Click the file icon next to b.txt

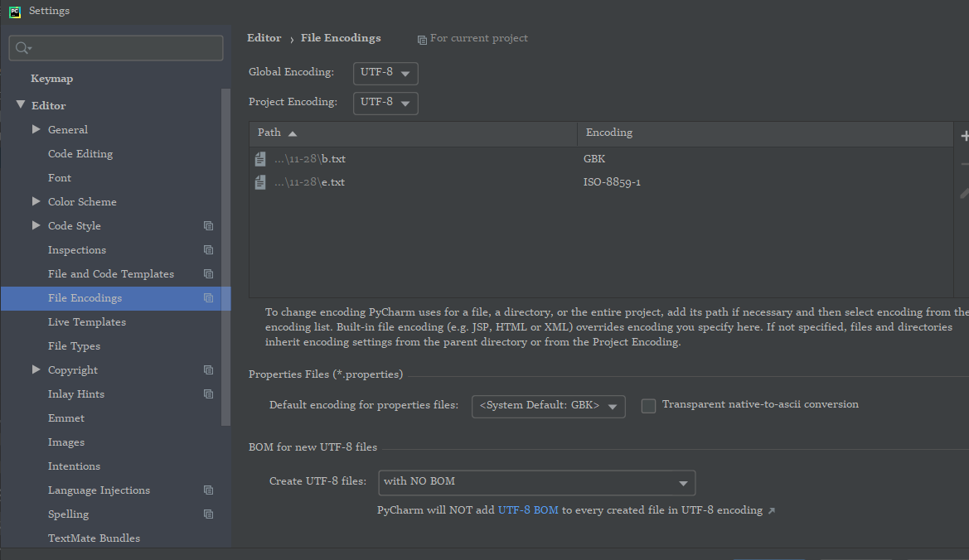259,158
